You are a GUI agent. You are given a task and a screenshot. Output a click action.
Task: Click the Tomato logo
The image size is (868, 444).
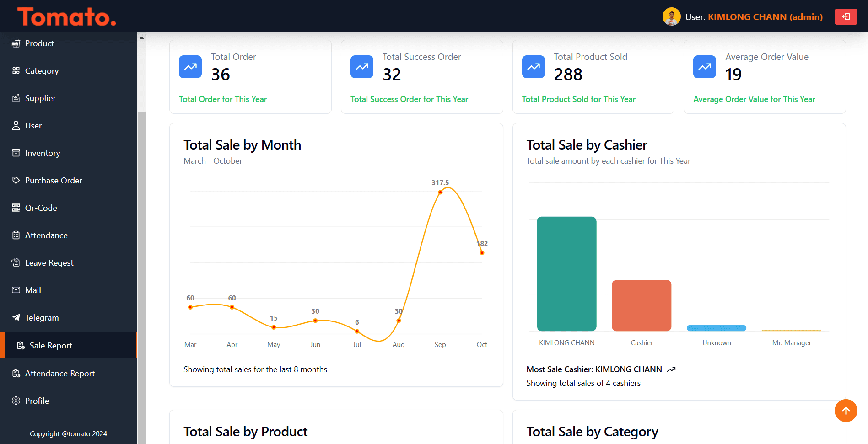pos(67,17)
